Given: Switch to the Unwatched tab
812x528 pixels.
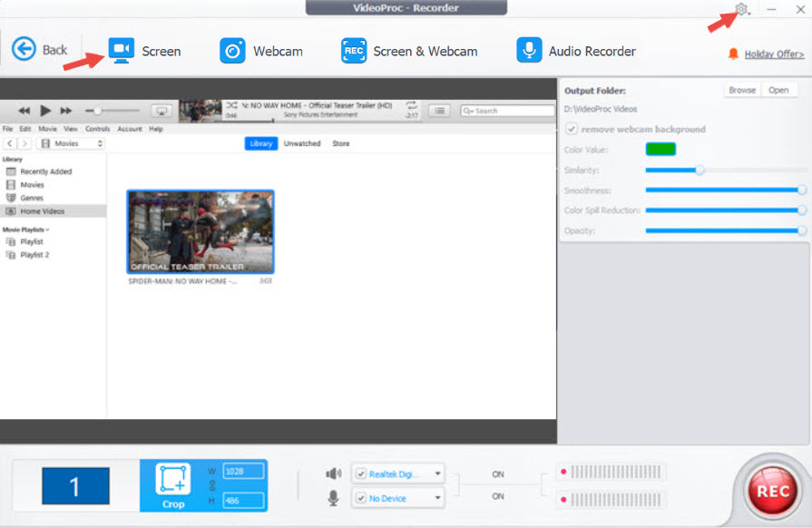Looking at the screenshot, I should click(x=302, y=143).
